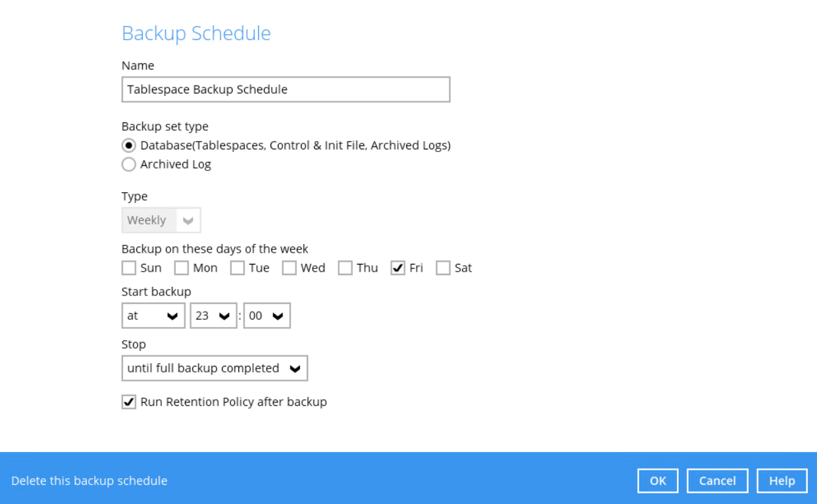817x504 pixels.
Task: Open Help from the bottom bar
Action: [x=781, y=481]
